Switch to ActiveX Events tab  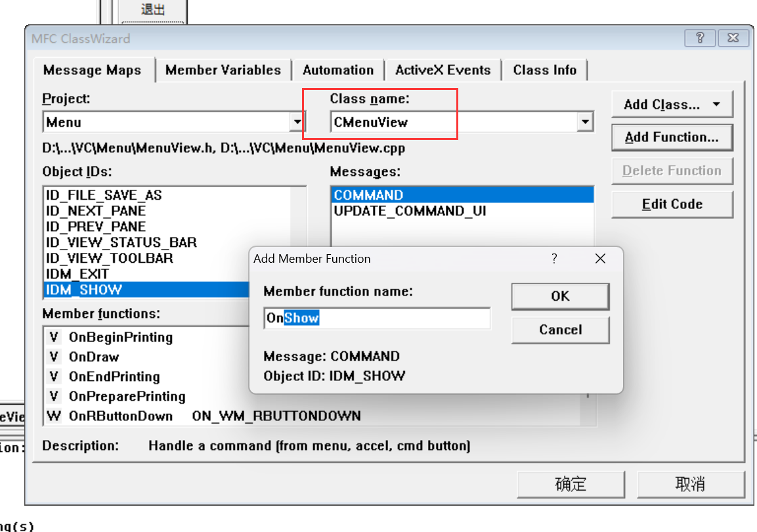point(443,70)
